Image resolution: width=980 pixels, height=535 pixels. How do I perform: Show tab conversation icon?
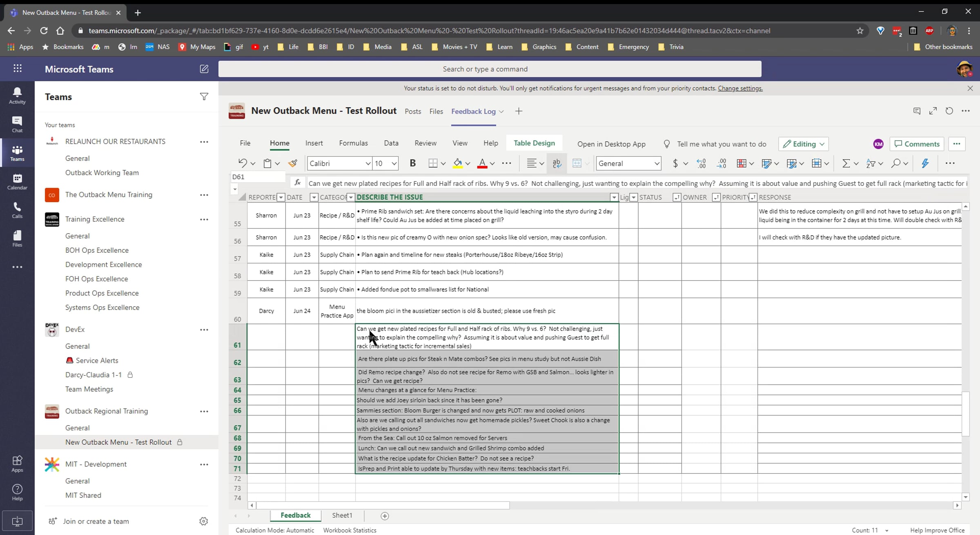coord(917,111)
